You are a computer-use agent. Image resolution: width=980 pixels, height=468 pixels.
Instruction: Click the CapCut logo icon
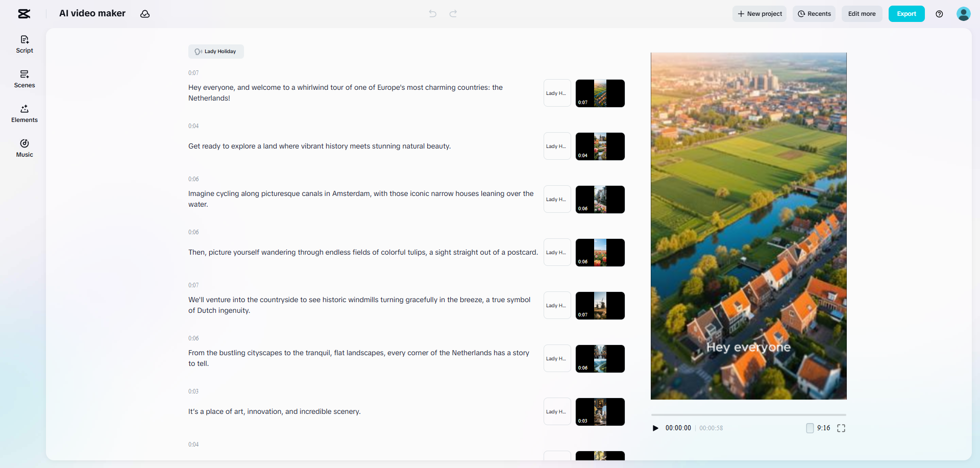point(24,14)
